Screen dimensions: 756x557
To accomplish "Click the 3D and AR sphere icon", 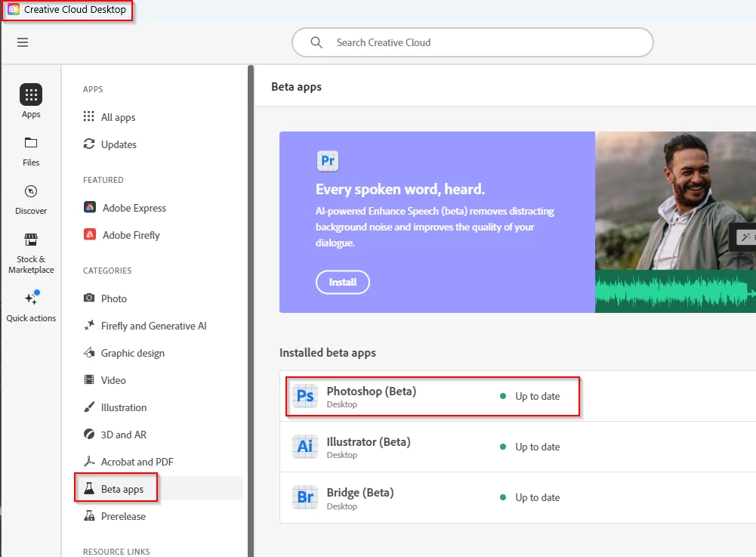I will point(88,434).
